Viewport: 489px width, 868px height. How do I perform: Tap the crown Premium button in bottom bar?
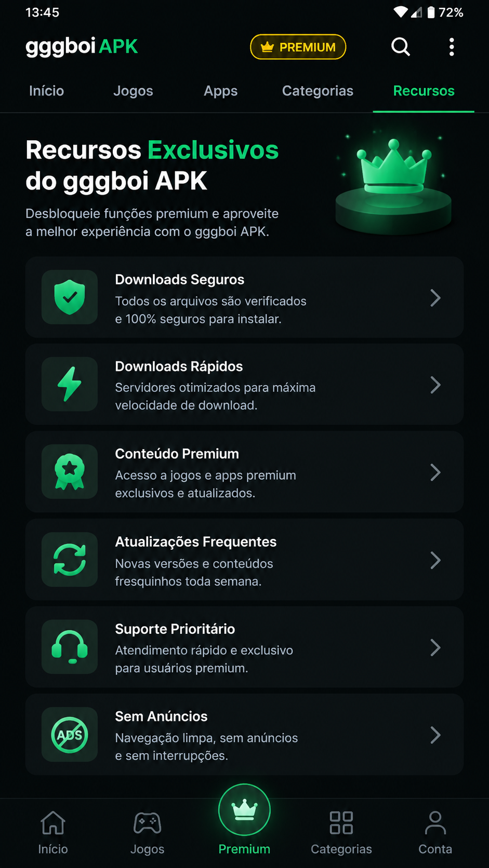[244, 810]
